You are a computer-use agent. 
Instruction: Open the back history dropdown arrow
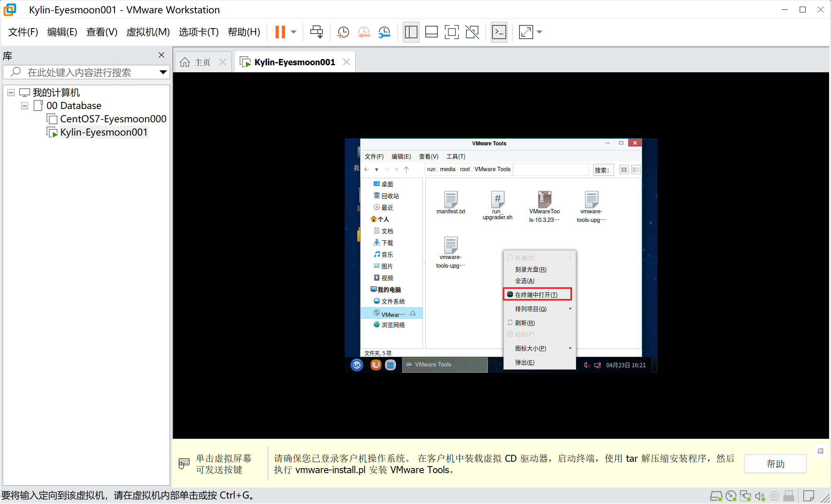pyautogui.click(x=376, y=170)
